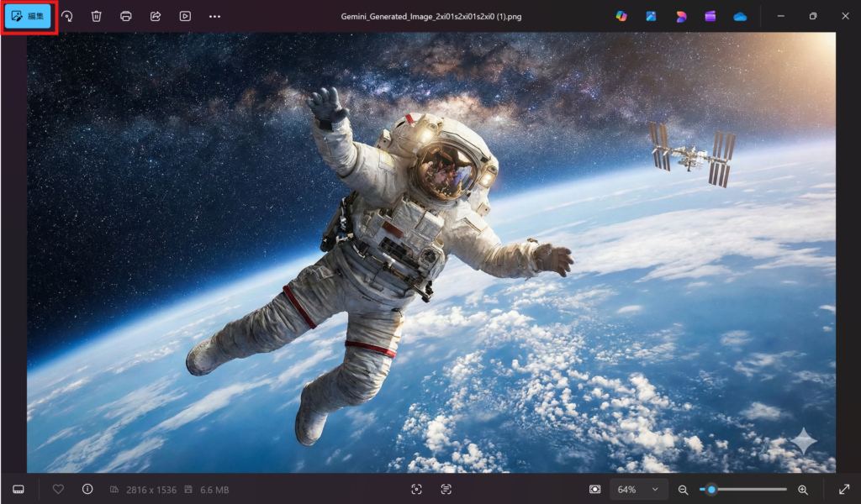
Task: Click the visual search scan icon
Action: tap(416, 489)
